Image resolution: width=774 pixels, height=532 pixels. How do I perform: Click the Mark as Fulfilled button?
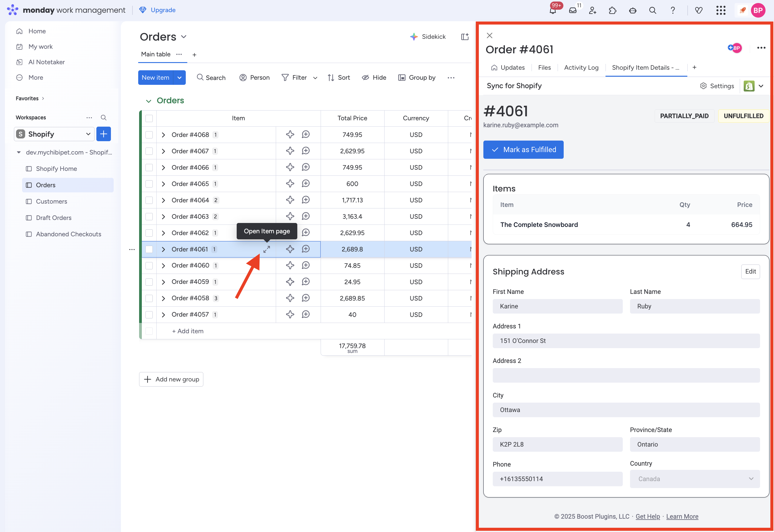click(523, 149)
